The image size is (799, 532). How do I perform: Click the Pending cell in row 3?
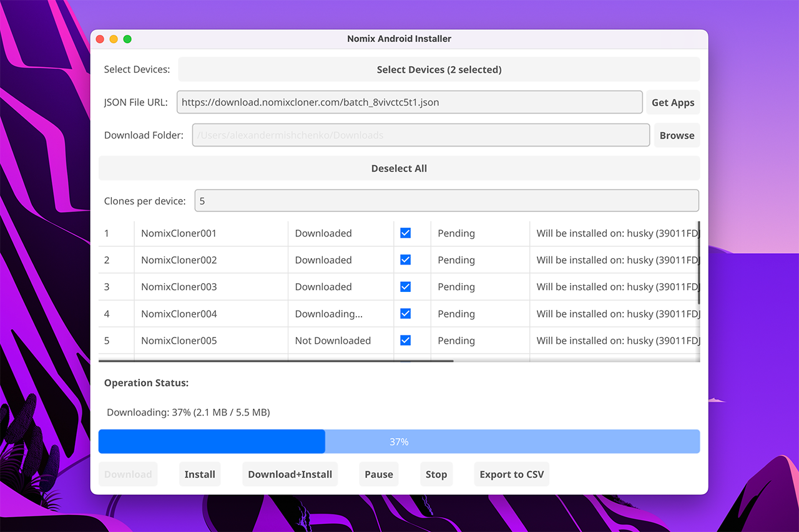480,287
